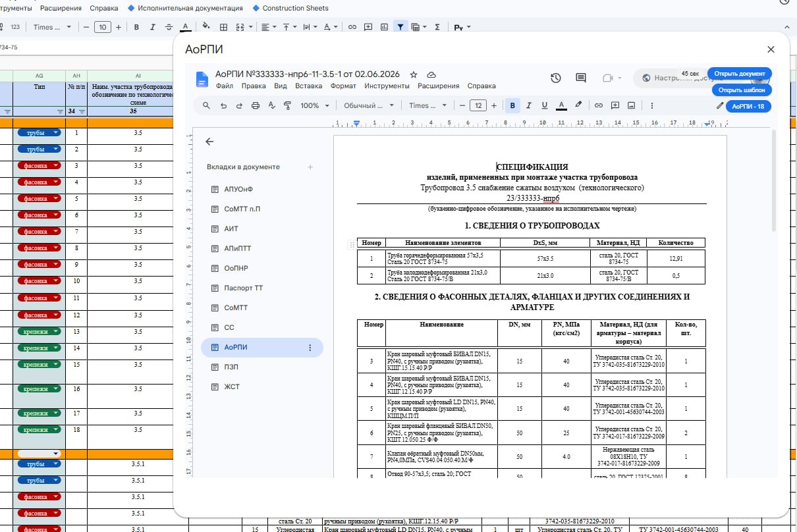Click the search icon in the Docs toolbar

click(x=206, y=105)
